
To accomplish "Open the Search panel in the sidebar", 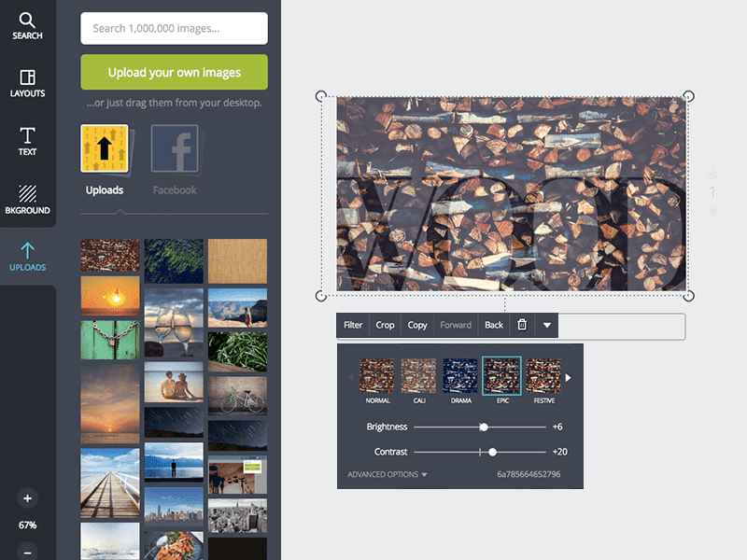I will [27, 23].
